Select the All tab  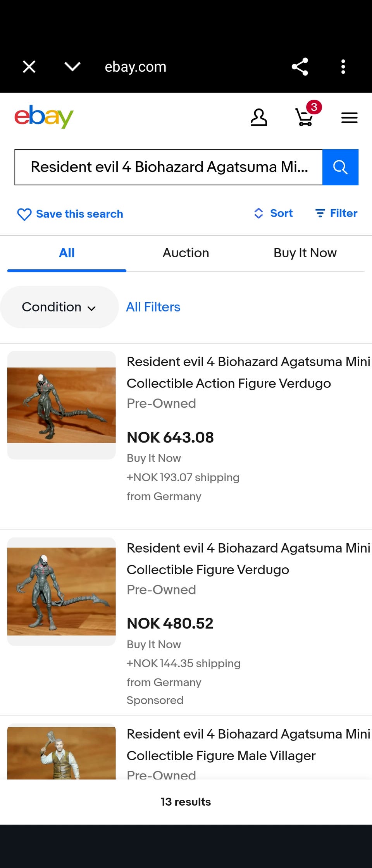pyautogui.click(x=67, y=253)
